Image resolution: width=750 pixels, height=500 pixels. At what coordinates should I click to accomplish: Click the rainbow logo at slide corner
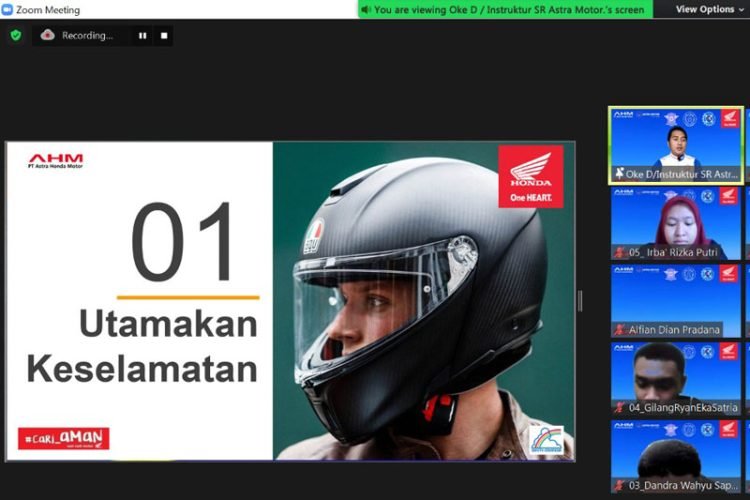click(546, 440)
